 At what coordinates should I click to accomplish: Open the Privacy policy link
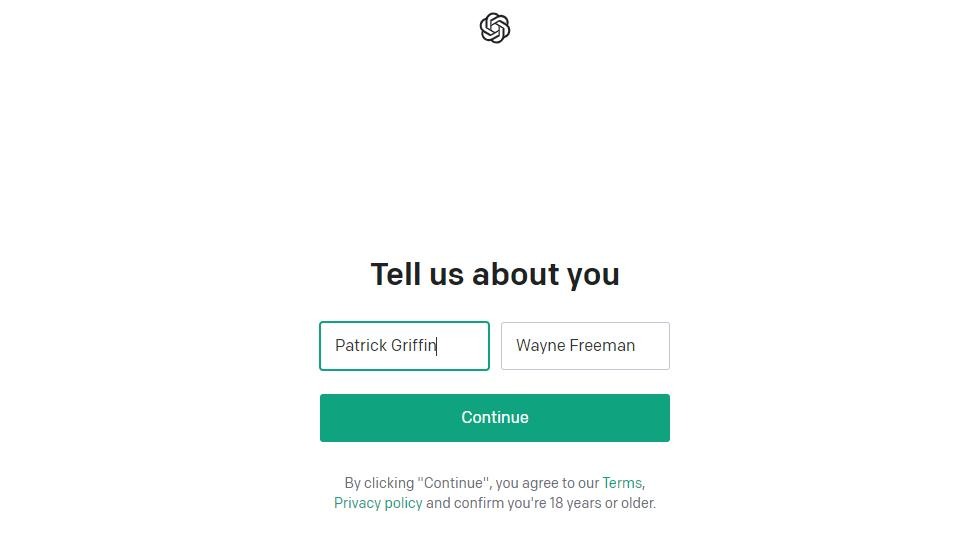pyautogui.click(x=378, y=503)
